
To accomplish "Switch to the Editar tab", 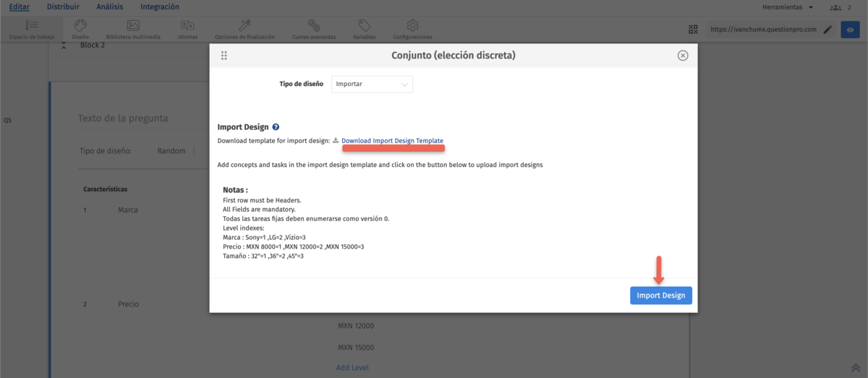I will 20,7.
